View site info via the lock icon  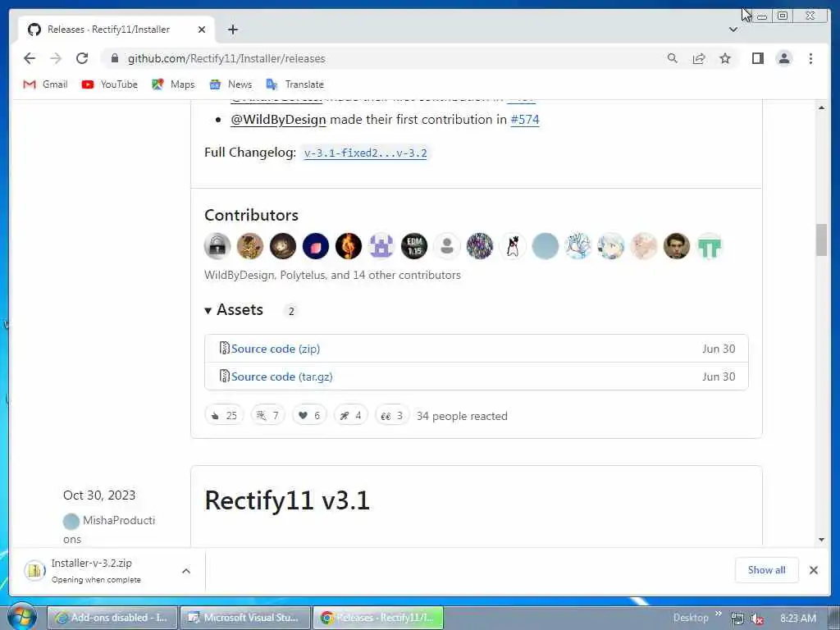click(115, 58)
